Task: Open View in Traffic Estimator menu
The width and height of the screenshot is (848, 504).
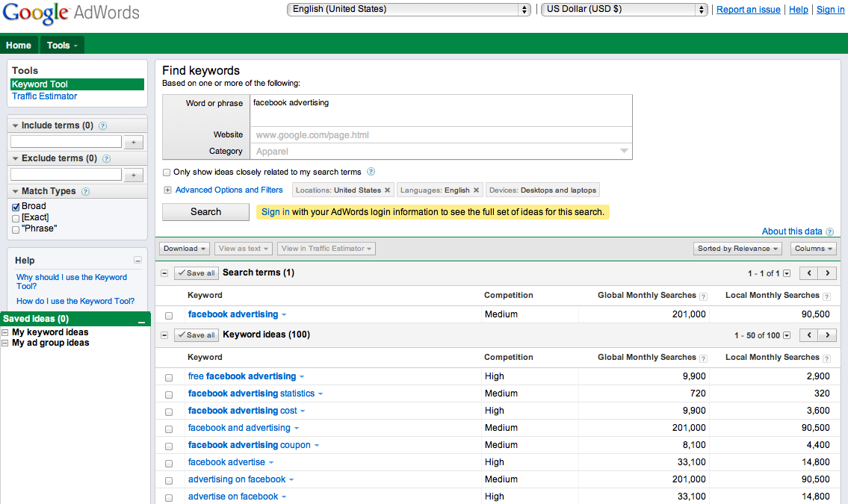Action: [x=326, y=249]
